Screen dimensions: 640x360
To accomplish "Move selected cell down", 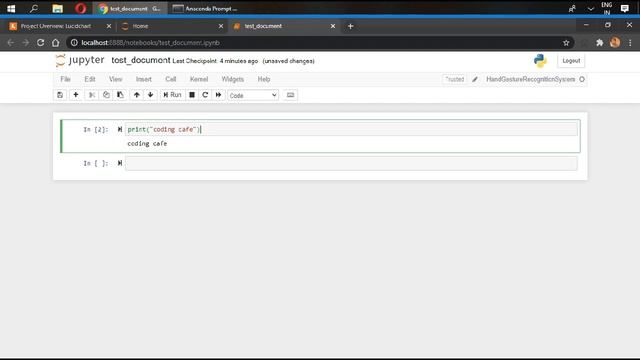I will tap(151, 95).
